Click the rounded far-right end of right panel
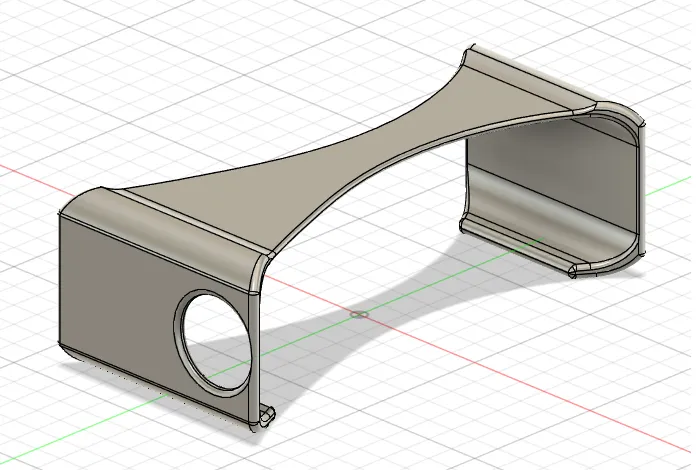 pos(642,186)
